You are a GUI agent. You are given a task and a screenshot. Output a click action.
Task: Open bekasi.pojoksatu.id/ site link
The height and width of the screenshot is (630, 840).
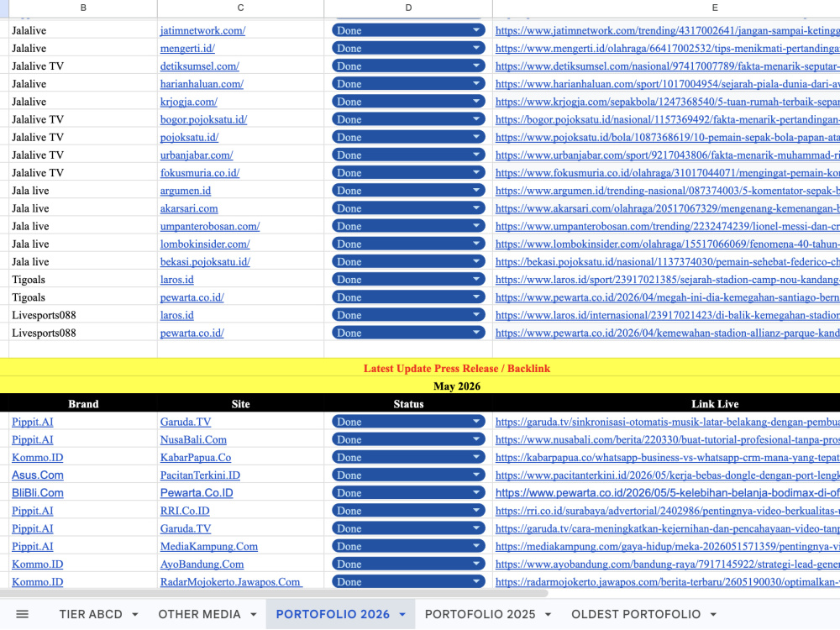click(205, 261)
